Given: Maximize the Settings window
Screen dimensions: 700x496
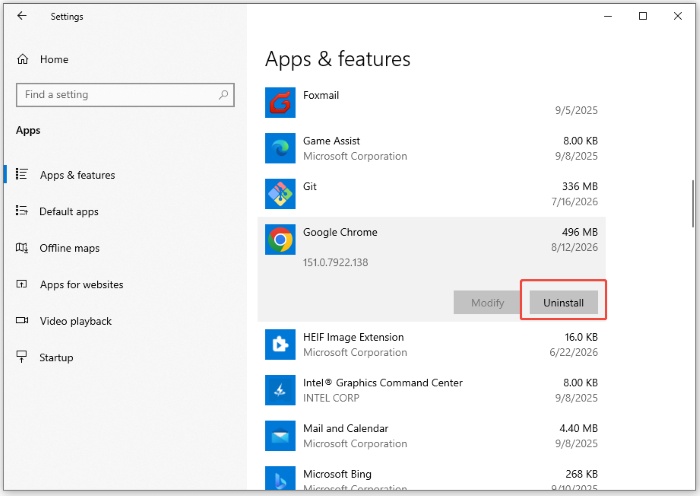Looking at the screenshot, I should coord(643,16).
